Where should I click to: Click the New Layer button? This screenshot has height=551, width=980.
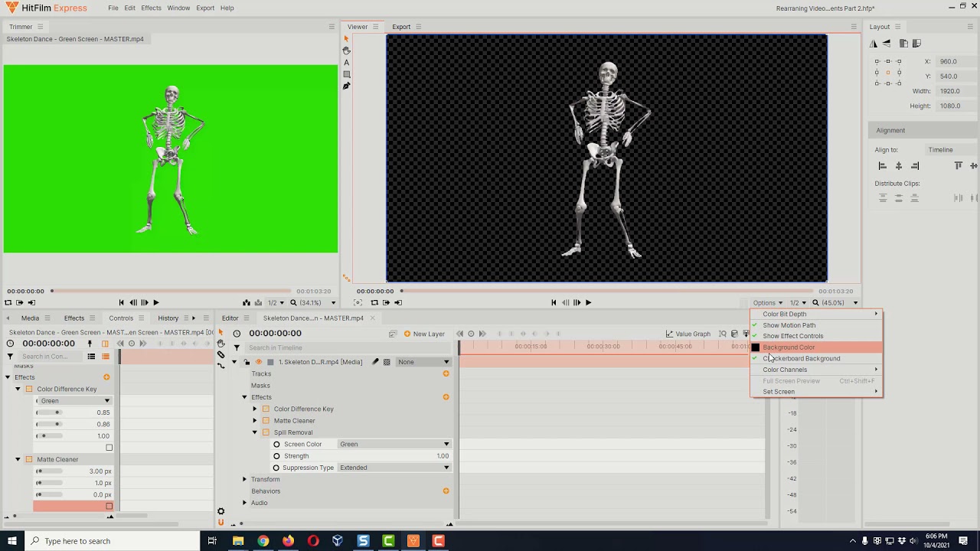423,334
